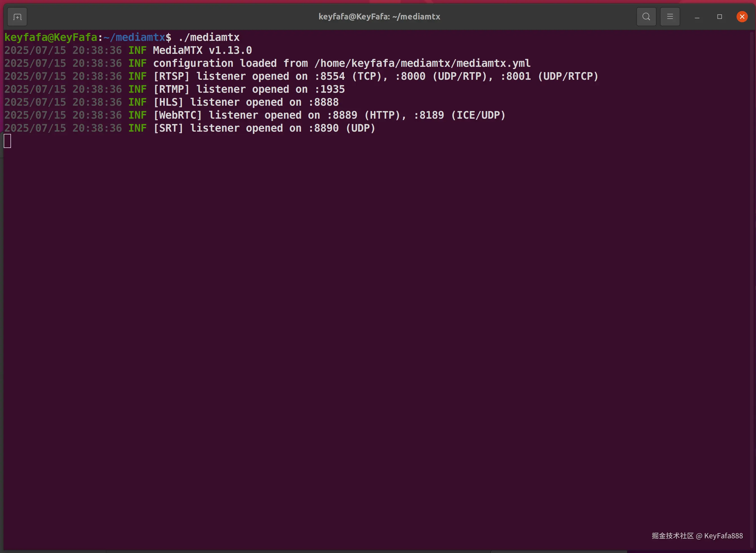Open a new terminal tab
The height and width of the screenshot is (553, 756).
pos(17,17)
